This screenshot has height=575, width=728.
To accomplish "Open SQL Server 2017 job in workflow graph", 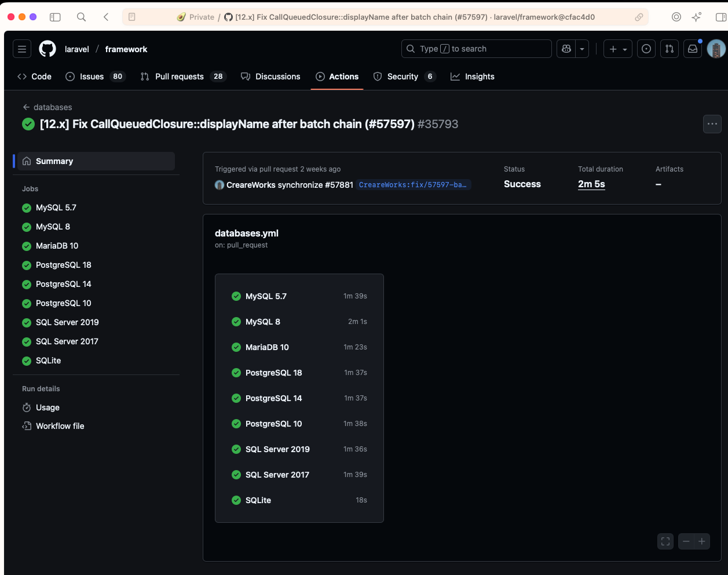I will (299, 475).
